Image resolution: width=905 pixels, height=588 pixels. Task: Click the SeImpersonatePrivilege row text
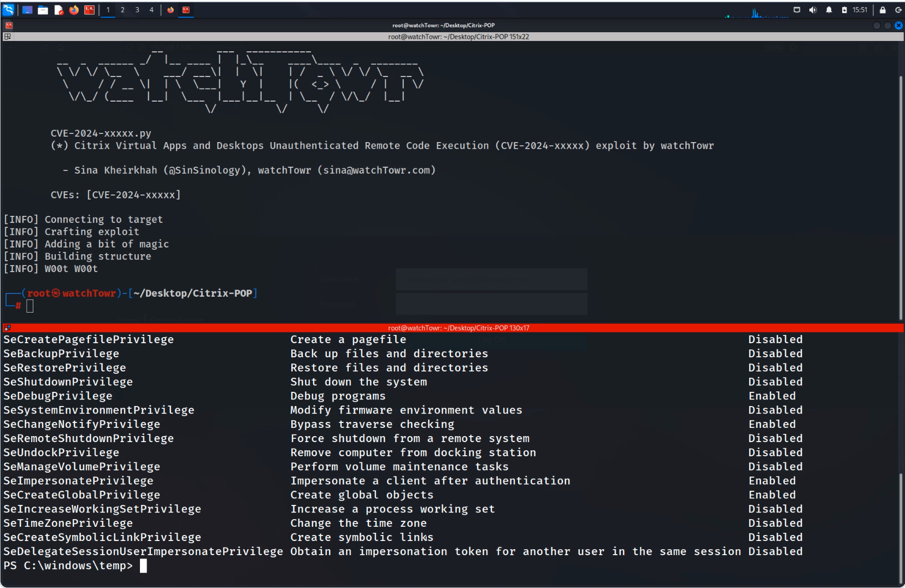[78, 480]
